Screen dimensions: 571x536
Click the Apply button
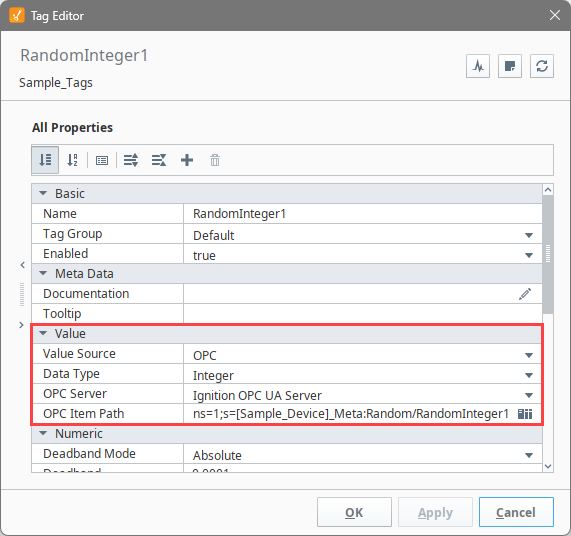pyautogui.click(x=435, y=512)
